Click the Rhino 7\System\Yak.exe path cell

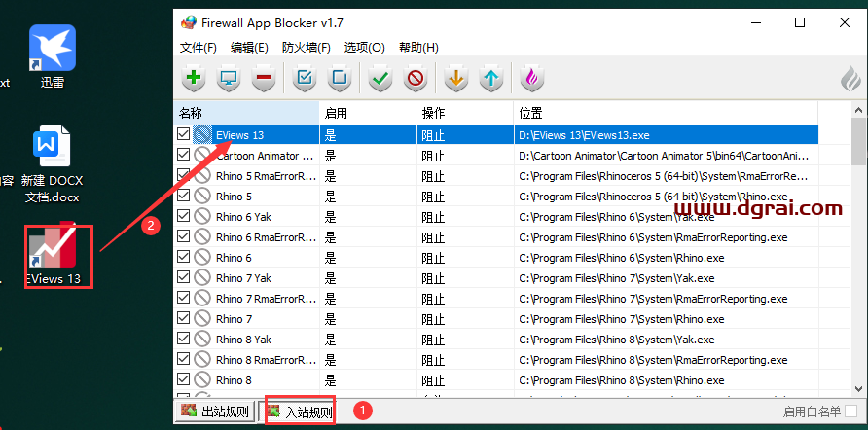(x=617, y=278)
